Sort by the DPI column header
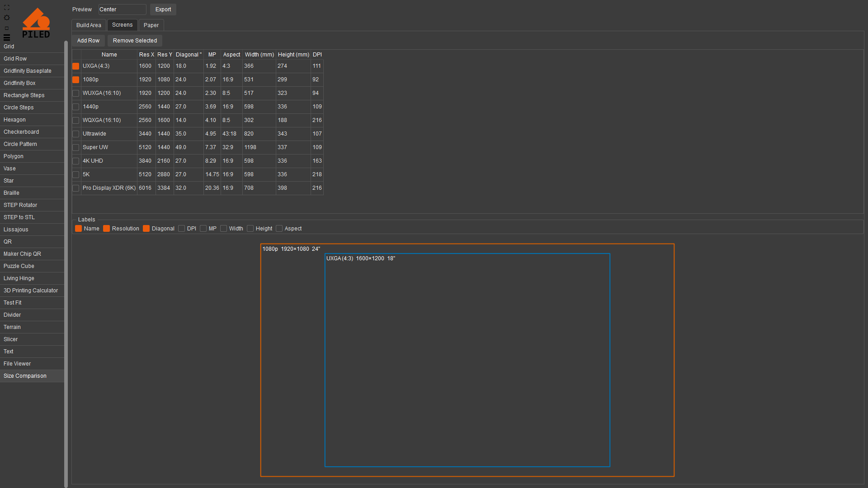The width and height of the screenshot is (868, 488). (317, 55)
